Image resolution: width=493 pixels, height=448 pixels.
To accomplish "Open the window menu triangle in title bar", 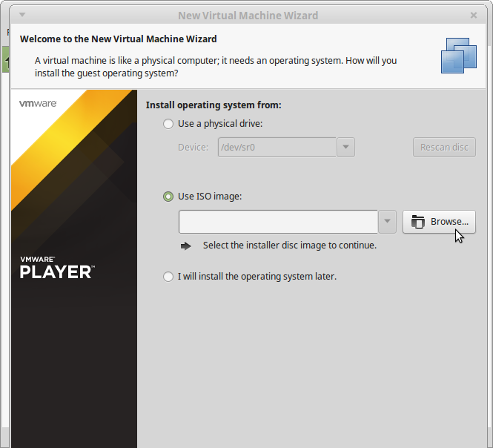I will 22,15.
